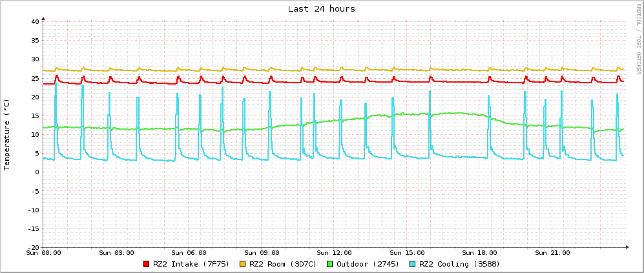Click the 0 value on temperature axis

(x=37, y=172)
